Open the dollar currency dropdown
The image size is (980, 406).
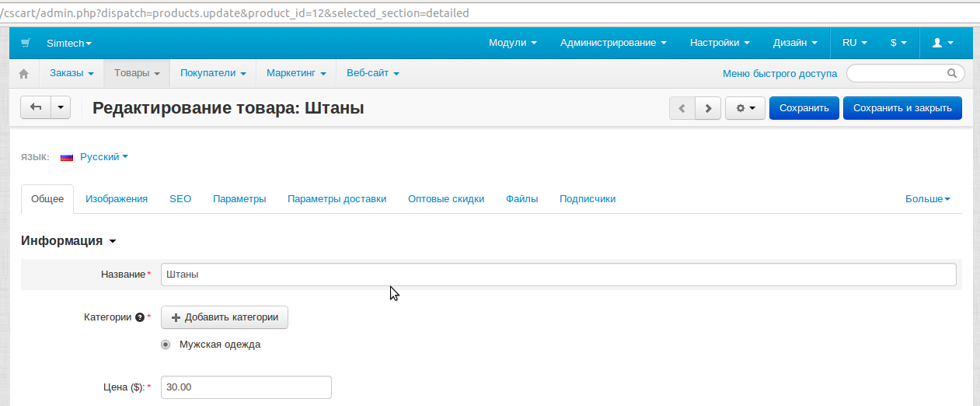click(898, 43)
